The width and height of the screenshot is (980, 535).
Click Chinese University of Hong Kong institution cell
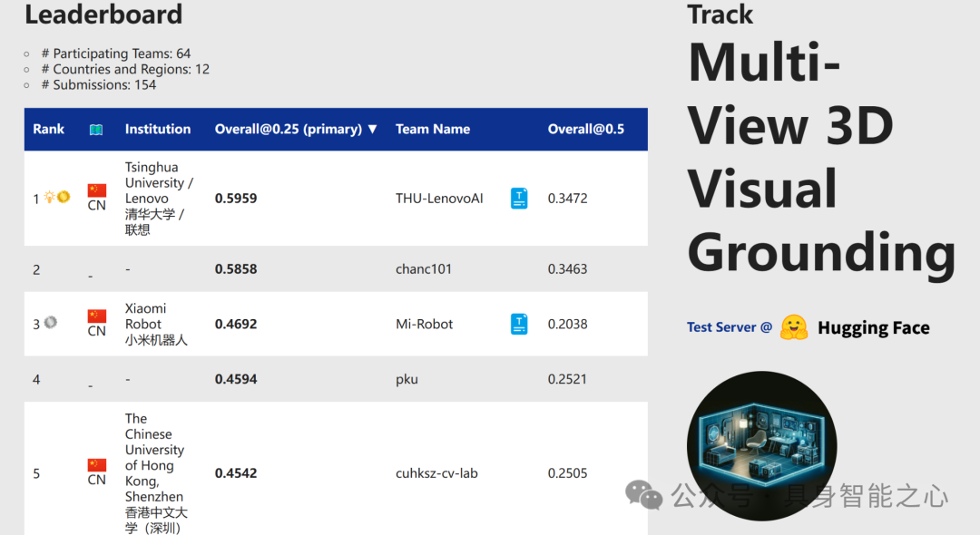pos(156,472)
